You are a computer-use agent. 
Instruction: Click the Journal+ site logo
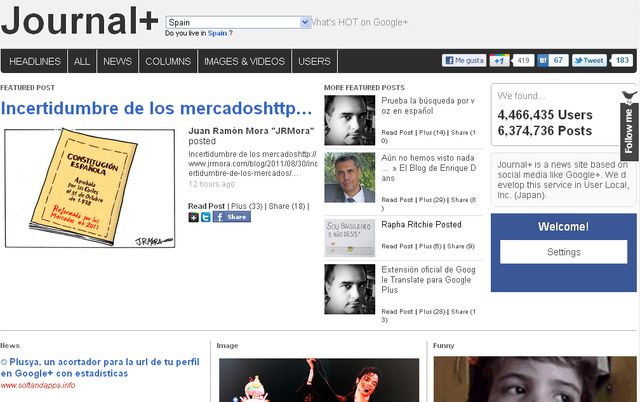coord(78,22)
